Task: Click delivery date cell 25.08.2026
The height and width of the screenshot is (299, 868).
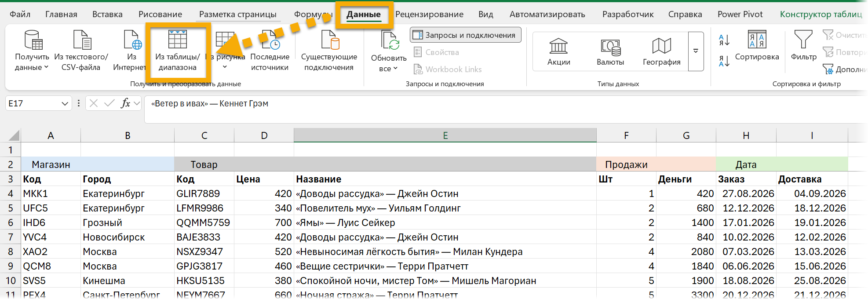Action: pos(812,281)
